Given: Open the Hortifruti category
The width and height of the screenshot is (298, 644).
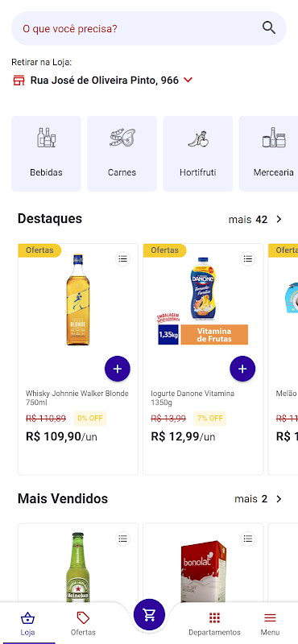Looking at the screenshot, I should pos(197,154).
